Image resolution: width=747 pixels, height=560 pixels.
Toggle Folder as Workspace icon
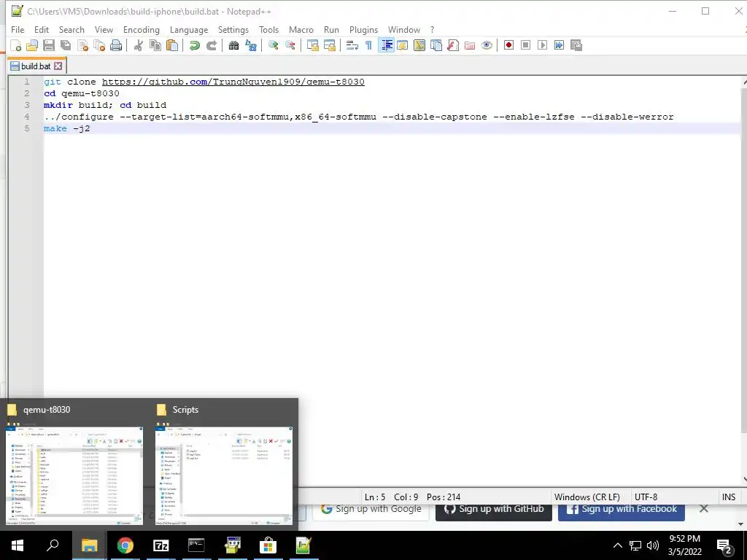(470, 45)
